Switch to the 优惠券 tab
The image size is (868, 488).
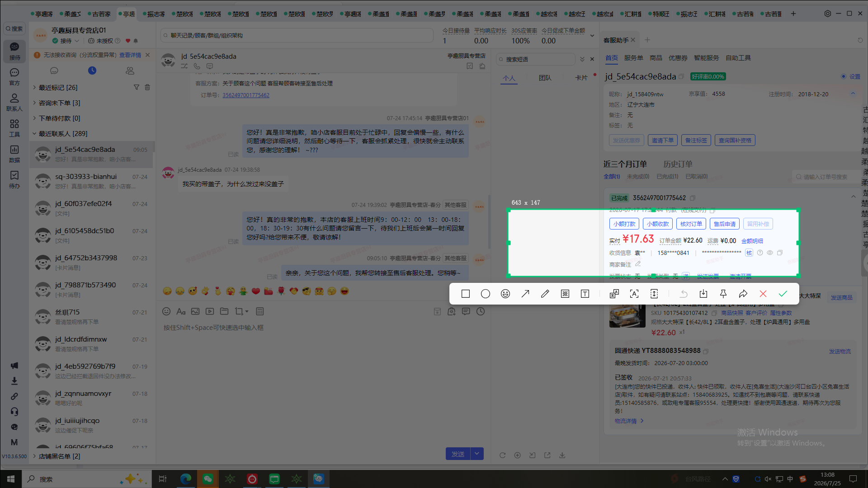click(678, 58)
